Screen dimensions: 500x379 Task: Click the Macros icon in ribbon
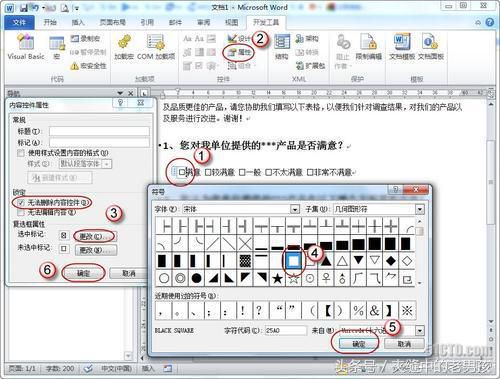tap(57, 47)
